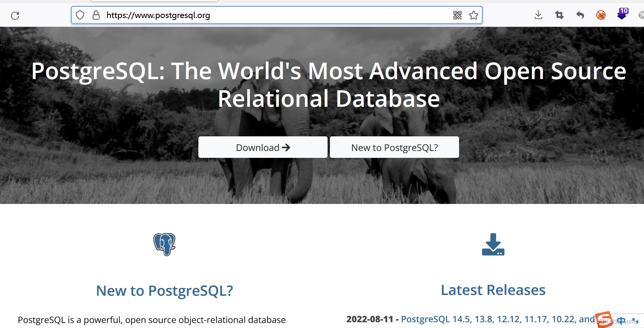
Task: Click the 'PostgreSQL is a powerful, open source' paragraph
Action: (x=151, y=320)
